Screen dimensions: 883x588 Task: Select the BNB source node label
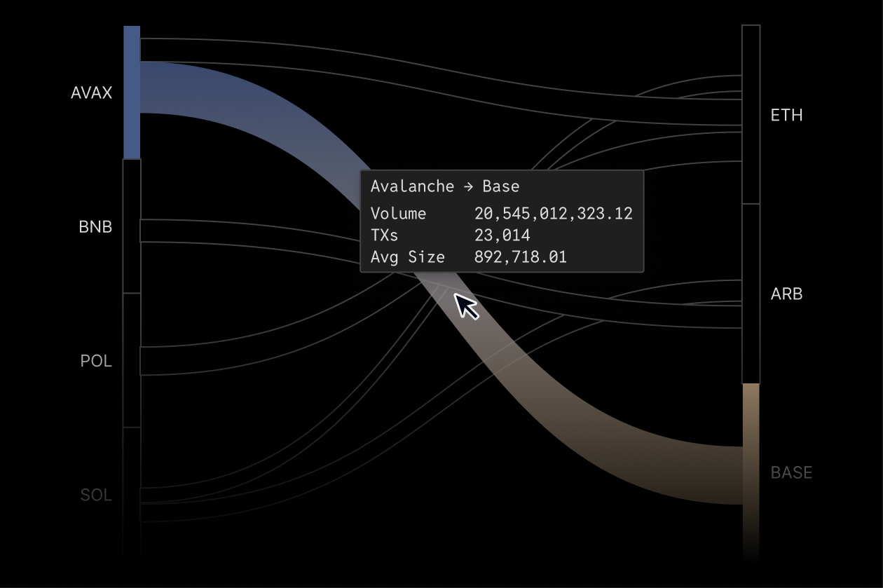click(x=95, y=227)
